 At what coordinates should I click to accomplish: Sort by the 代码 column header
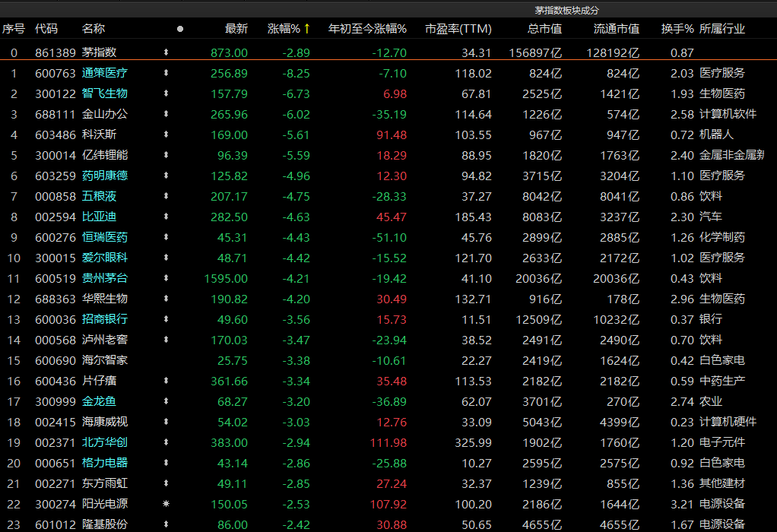pyautogui.click(x=46, y=29)
